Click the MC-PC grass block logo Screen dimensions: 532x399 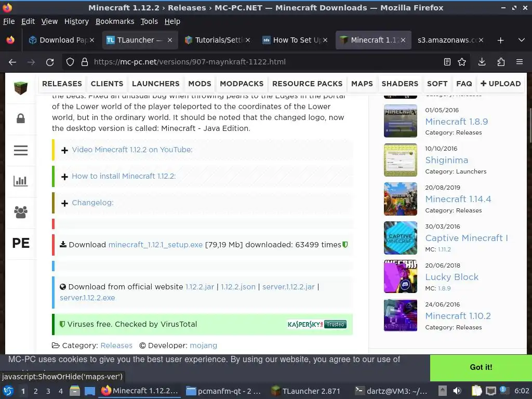[x=21, y=88]
